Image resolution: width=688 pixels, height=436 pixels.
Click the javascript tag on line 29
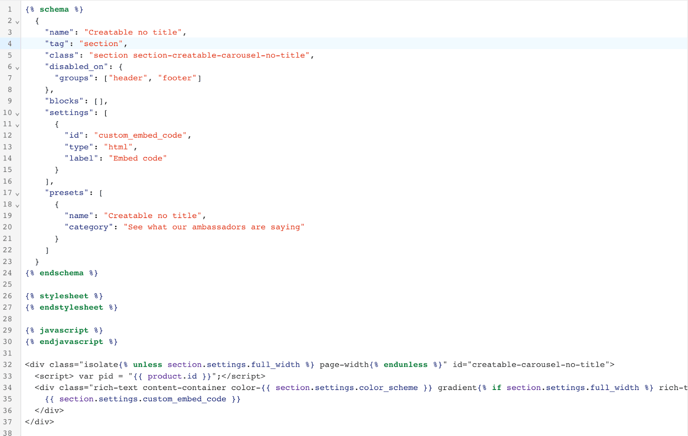pyautogui.click(x=64, y=330)
